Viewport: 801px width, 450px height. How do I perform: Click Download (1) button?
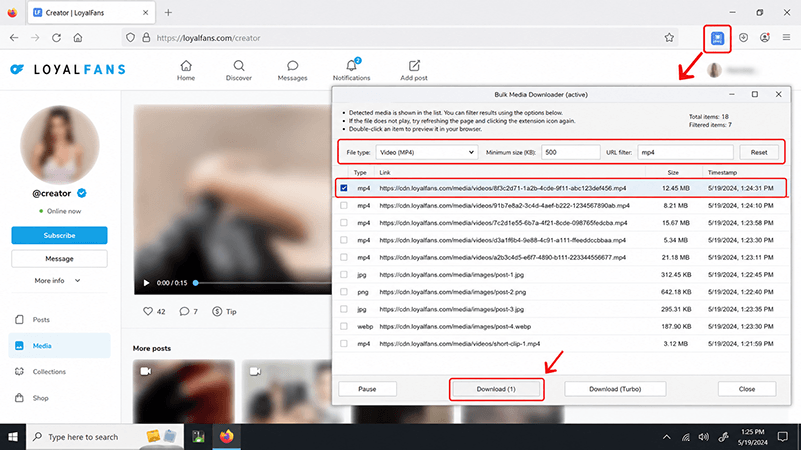click(x=496, y=389)
